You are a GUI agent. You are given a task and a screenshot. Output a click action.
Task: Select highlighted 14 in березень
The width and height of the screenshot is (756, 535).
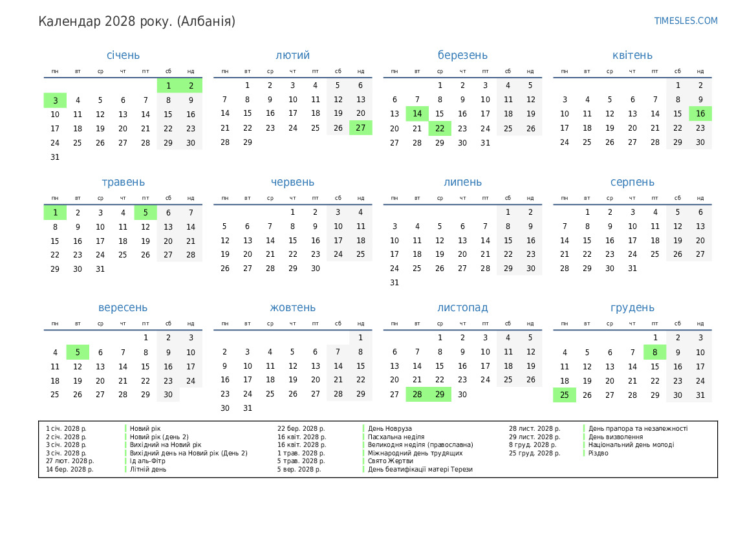pyautogui.click(x=417, y=114)
